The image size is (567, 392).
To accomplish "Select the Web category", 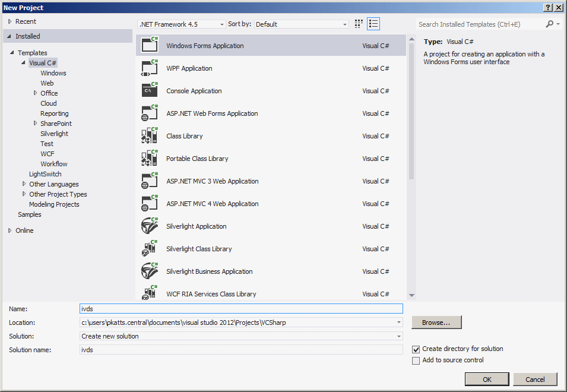I will click(x=47, y=83).
